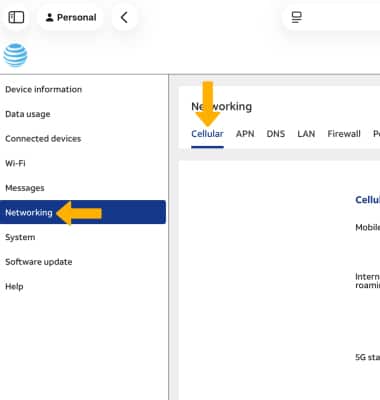This screenshot has width=380, height=400.
Task: Click the page reader icon in address bar
Action: (296, 17)
